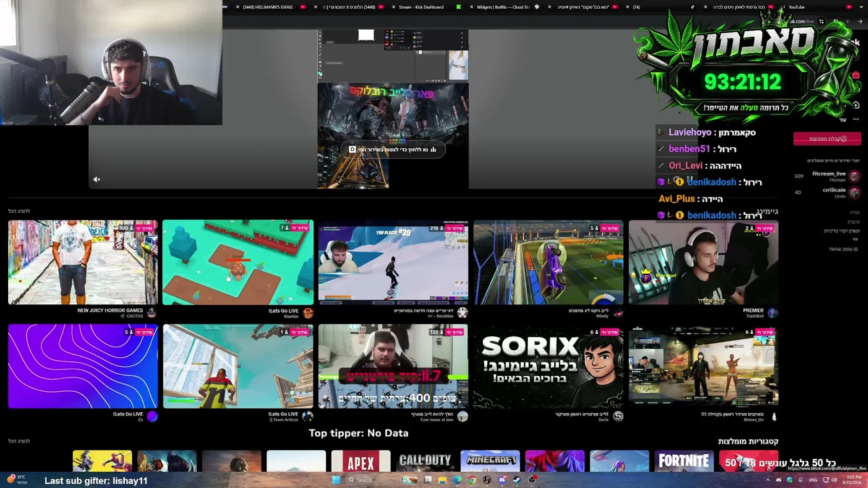
Task: Click 'PREMIER' stream title text
Action: (753, 310)
